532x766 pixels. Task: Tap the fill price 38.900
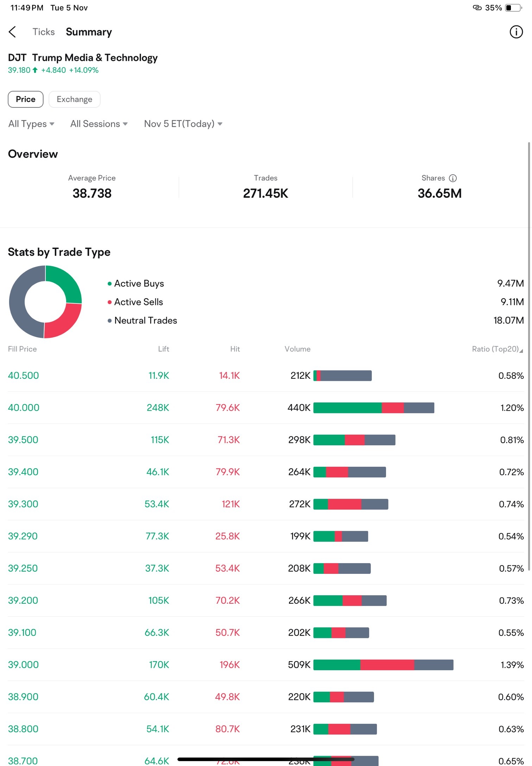[x=23, y=697]
